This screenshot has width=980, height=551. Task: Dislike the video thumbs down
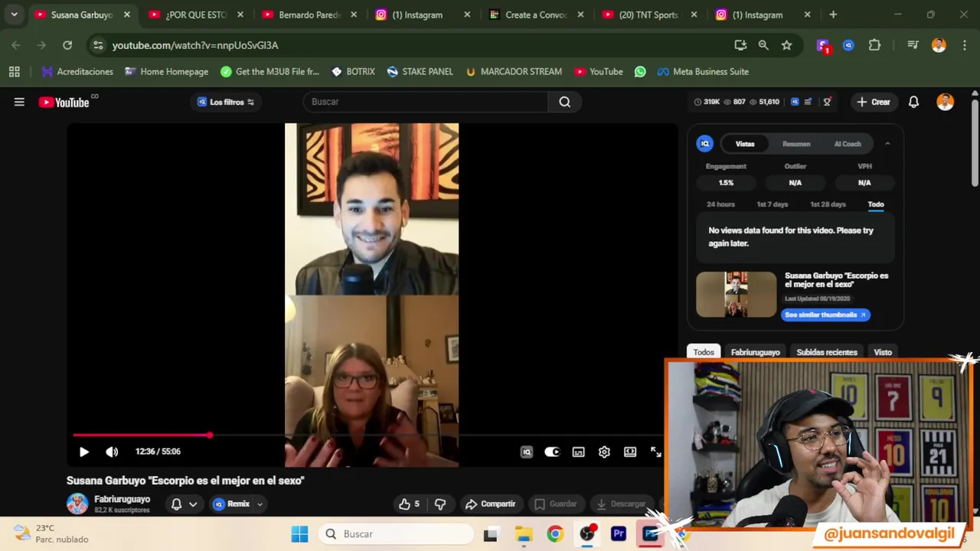440,504
